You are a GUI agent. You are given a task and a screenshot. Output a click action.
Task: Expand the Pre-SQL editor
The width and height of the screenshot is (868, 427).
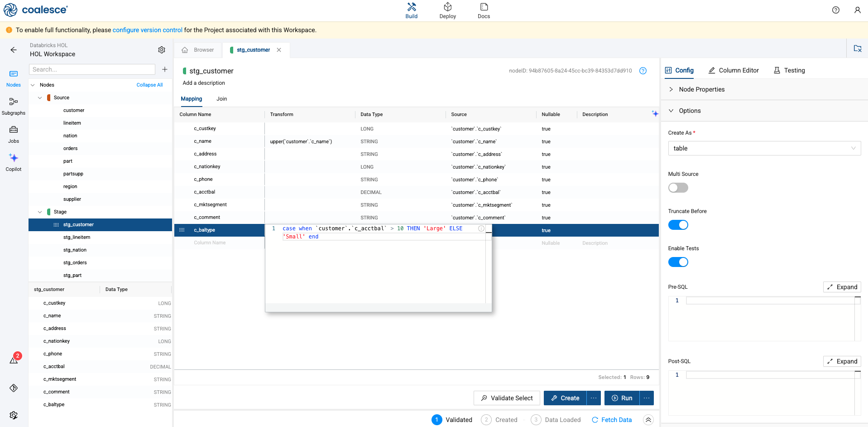842,287
